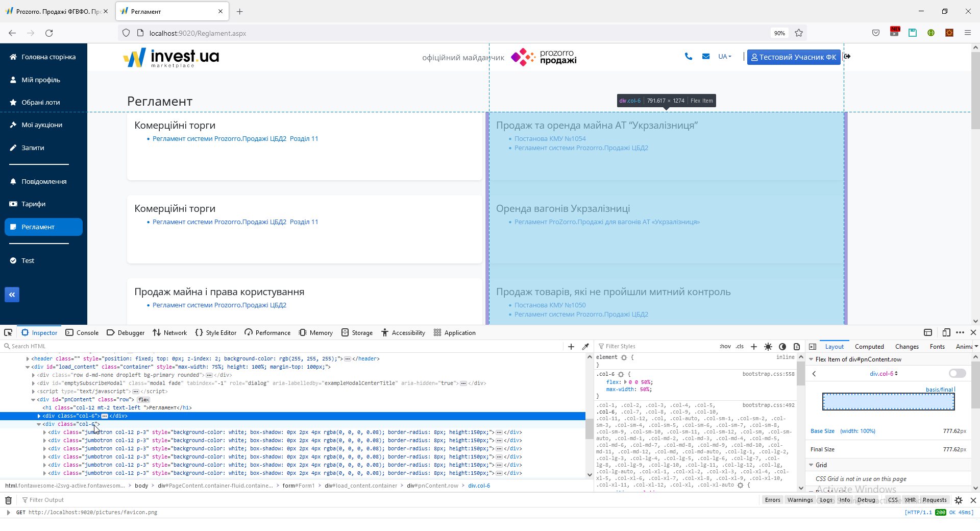This screenshot has width=980, height=531.
Task: Open devtools three-dot customize menu
Action: [960, 332]
